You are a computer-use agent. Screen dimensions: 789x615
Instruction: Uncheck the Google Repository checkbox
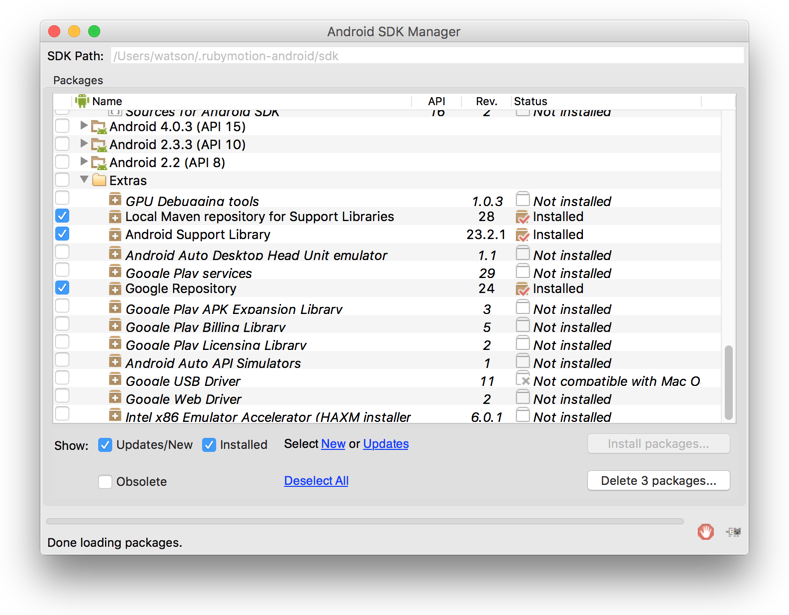coord(62,288)
